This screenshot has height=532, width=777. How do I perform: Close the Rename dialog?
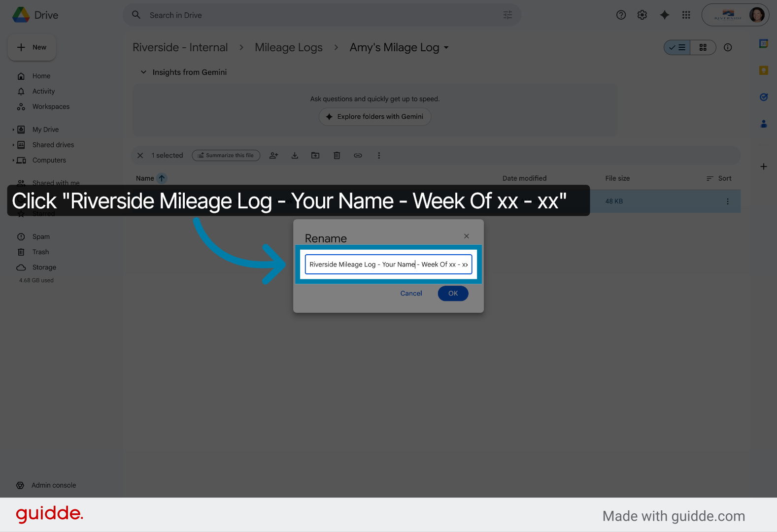[467, 236]
